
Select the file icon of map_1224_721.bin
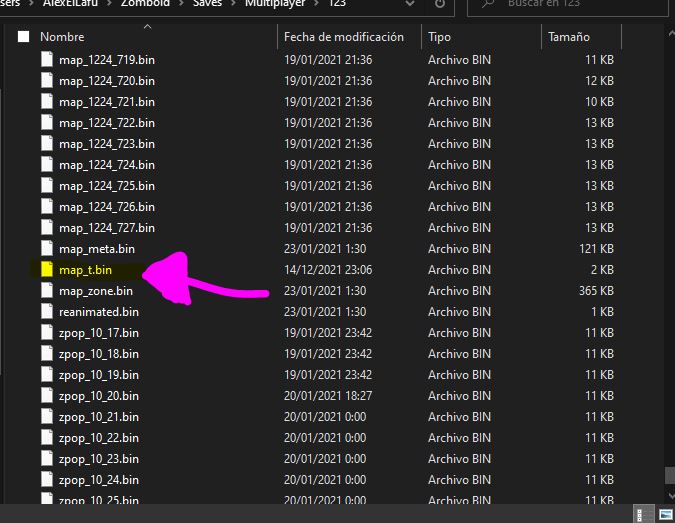(47, 102)
